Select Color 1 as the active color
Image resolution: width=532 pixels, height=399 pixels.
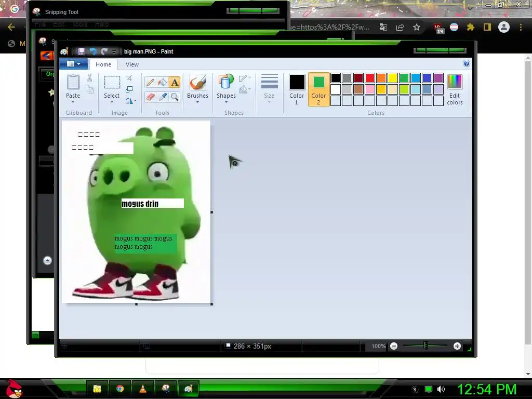point(297,89)
